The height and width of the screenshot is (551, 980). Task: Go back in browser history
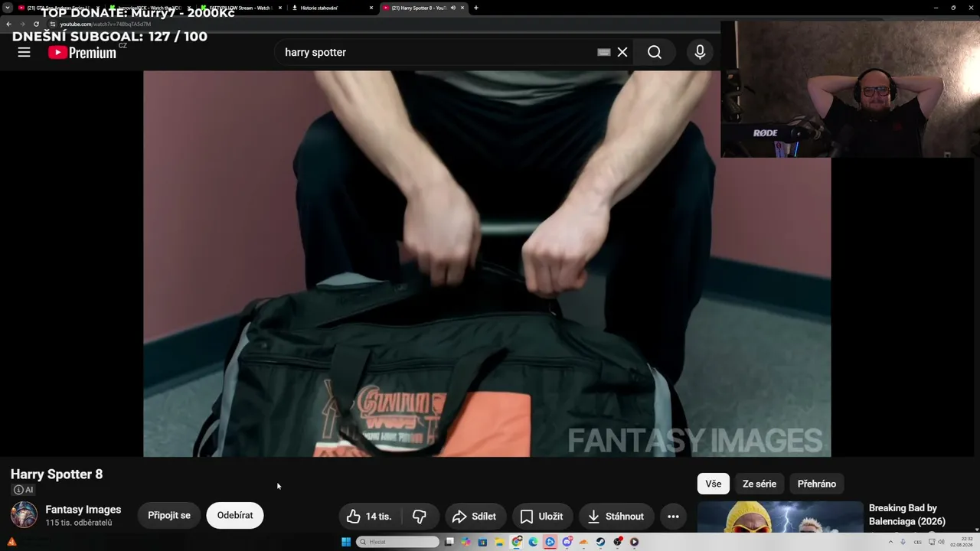coord(8,24)
